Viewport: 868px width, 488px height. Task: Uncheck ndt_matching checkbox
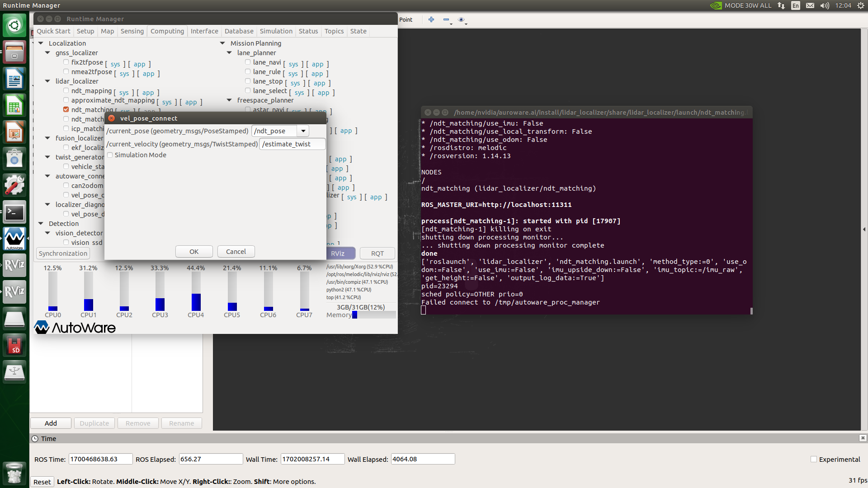click(66, 109)
